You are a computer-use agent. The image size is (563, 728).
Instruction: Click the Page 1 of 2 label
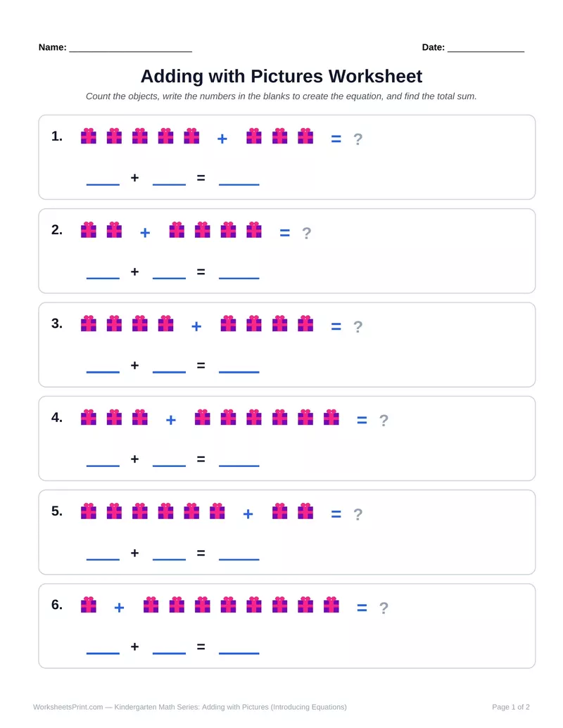[510, 707]
